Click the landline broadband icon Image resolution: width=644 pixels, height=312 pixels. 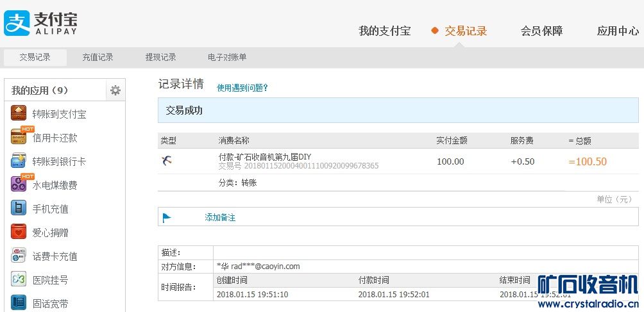tap(19, 302)
